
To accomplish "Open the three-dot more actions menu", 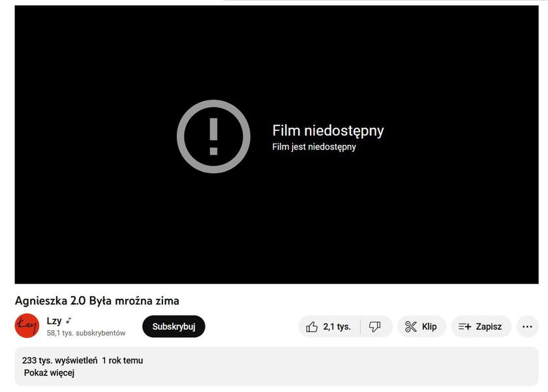I will [527, 327].
